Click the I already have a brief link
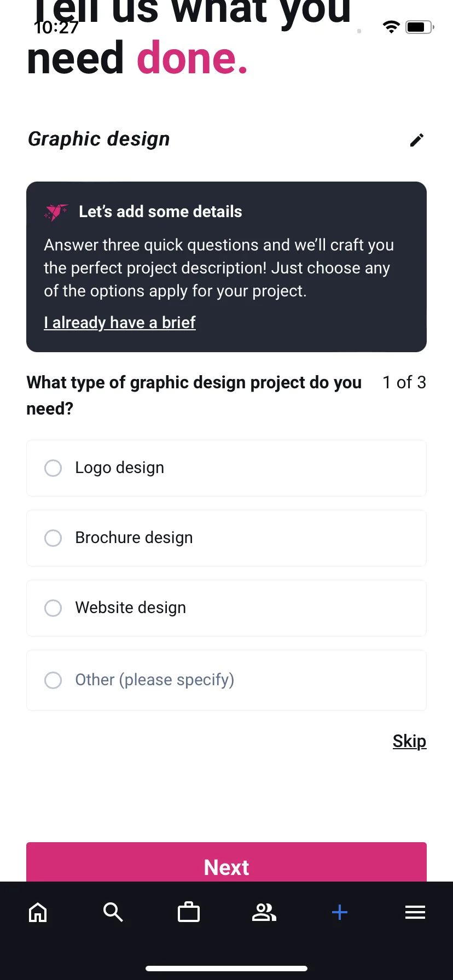 tap(120, 323)
